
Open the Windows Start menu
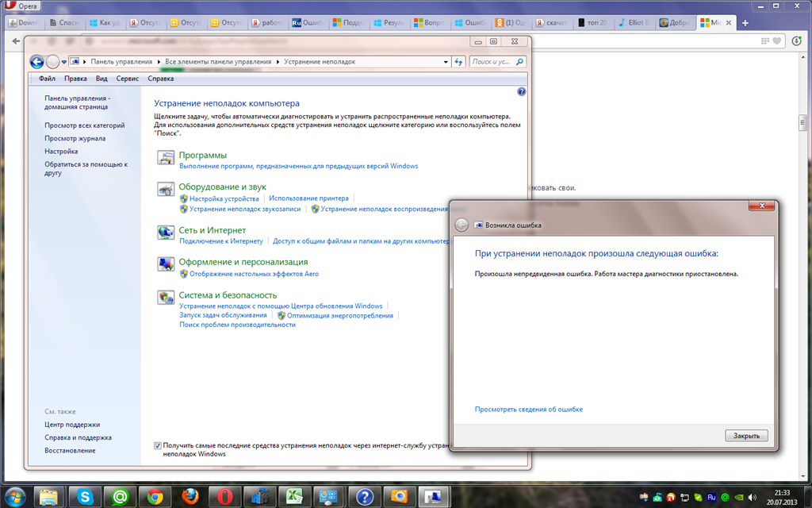(14, 497)
